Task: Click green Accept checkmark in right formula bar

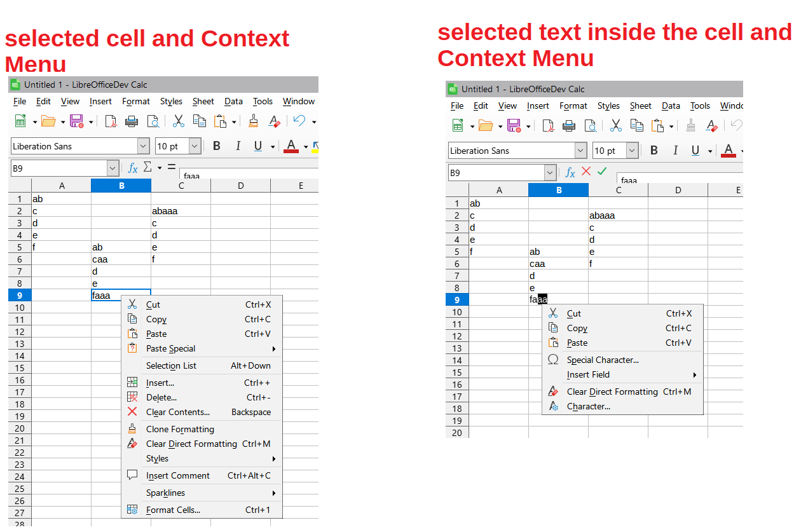Action: 602,171
